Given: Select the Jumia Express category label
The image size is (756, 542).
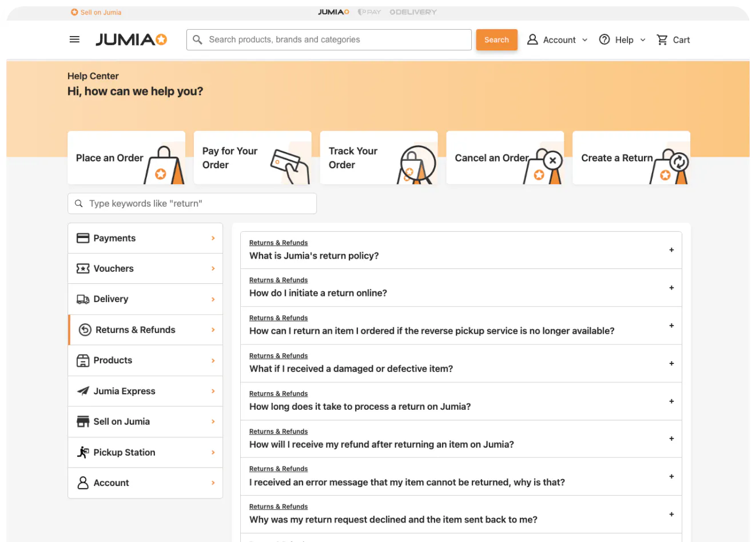Looking at the screenshot, I should click(125, 391).
